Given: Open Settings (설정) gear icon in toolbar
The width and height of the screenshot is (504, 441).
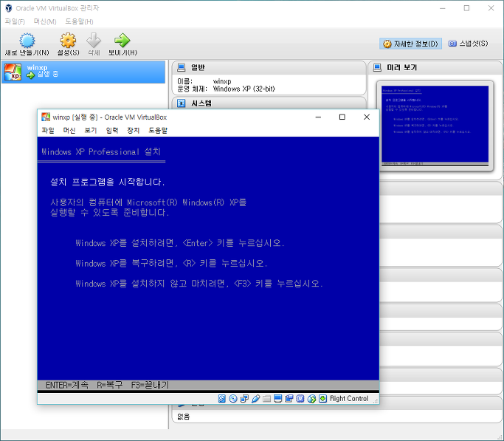Looking at the screenshot, I should (x=68, y=41).
